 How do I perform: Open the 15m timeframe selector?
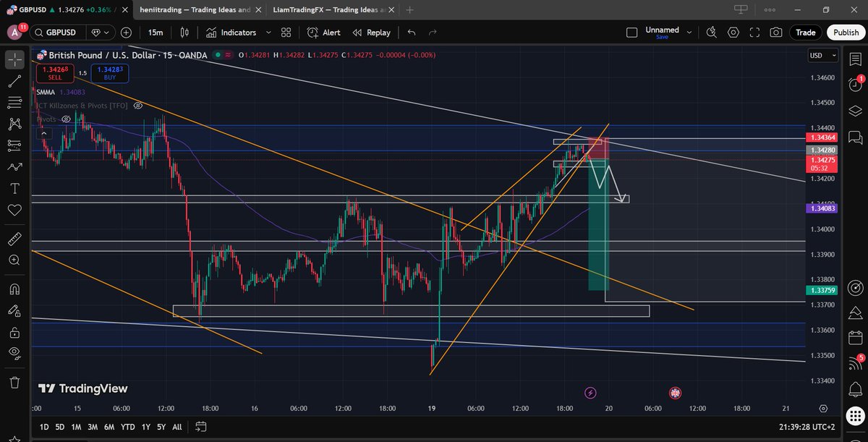click(156, 33)
